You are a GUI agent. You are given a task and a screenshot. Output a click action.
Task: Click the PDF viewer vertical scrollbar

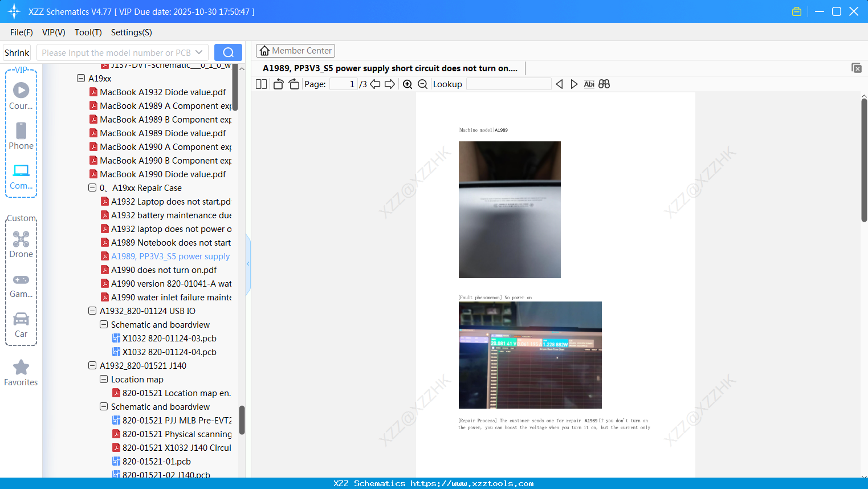click(x=864, y=160)
